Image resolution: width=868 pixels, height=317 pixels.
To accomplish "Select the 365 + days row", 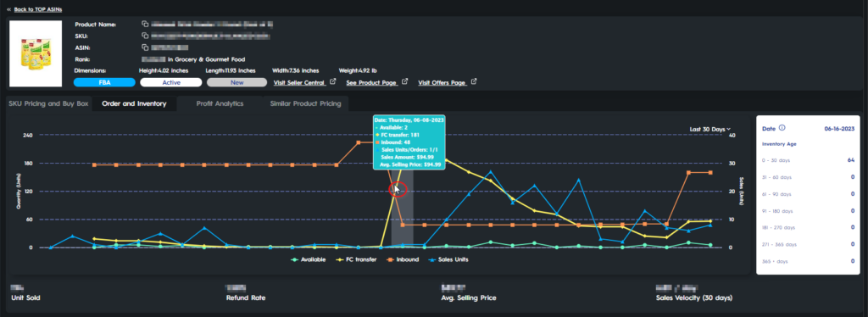I will point(808,261).
